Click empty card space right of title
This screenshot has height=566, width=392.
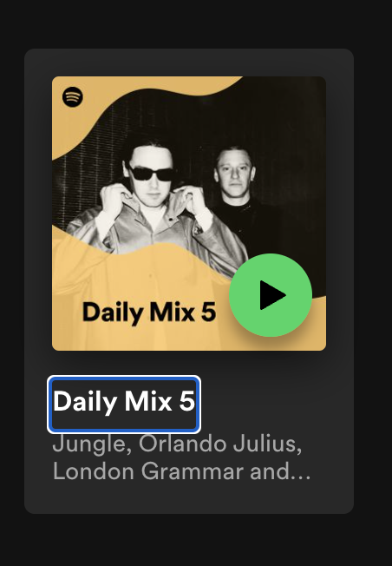(274, 403)
